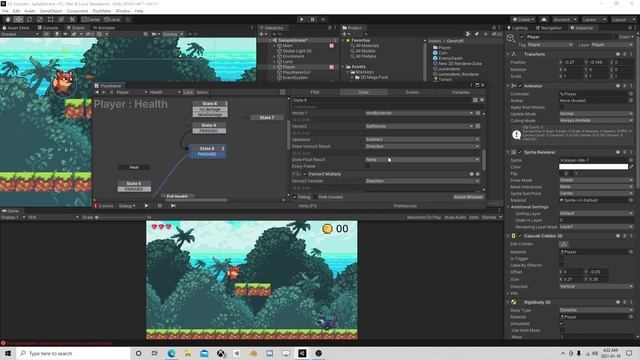Screen dimensions: 640x360
Task: Open PlayMaker Preferences
Action: (405, 206)
